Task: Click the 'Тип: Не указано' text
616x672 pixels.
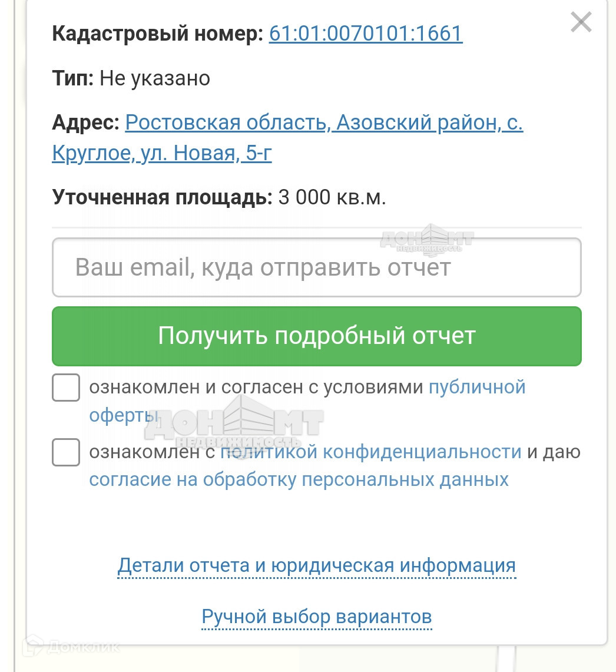Action: 131,78
